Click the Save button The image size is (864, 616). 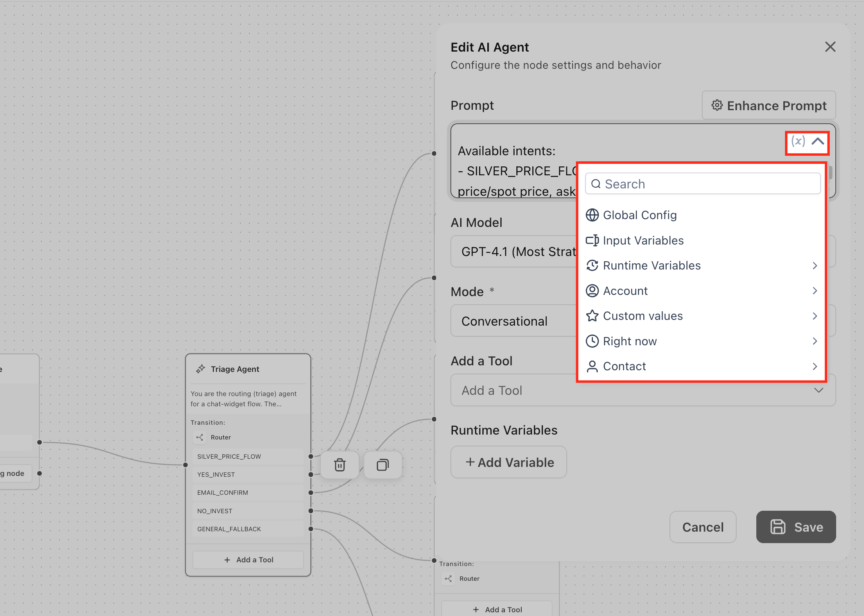click(796, 527)
